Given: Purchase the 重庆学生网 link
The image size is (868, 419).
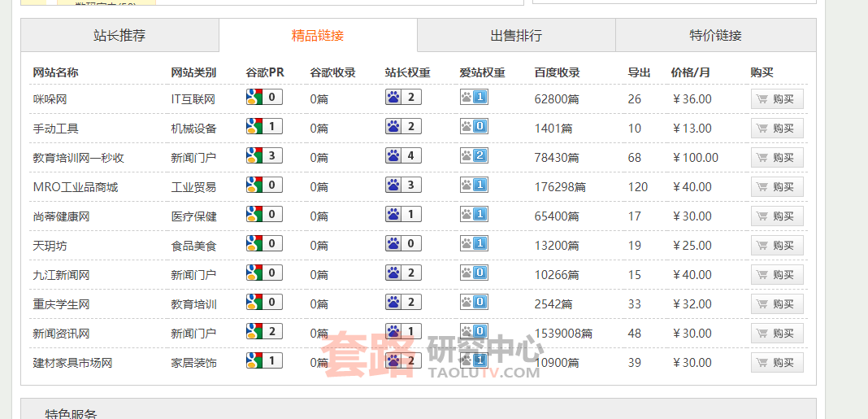Looking at the screenshot, I should tap(777, 304).
